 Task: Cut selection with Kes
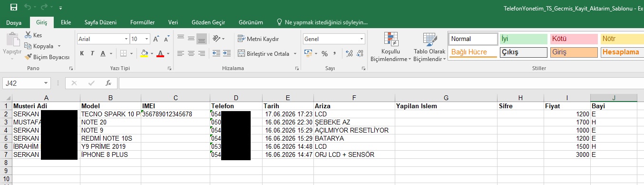(x=33, y=35)
